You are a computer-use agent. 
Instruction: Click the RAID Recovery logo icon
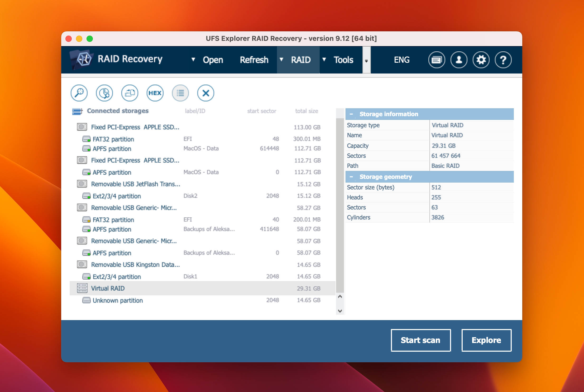82,59
